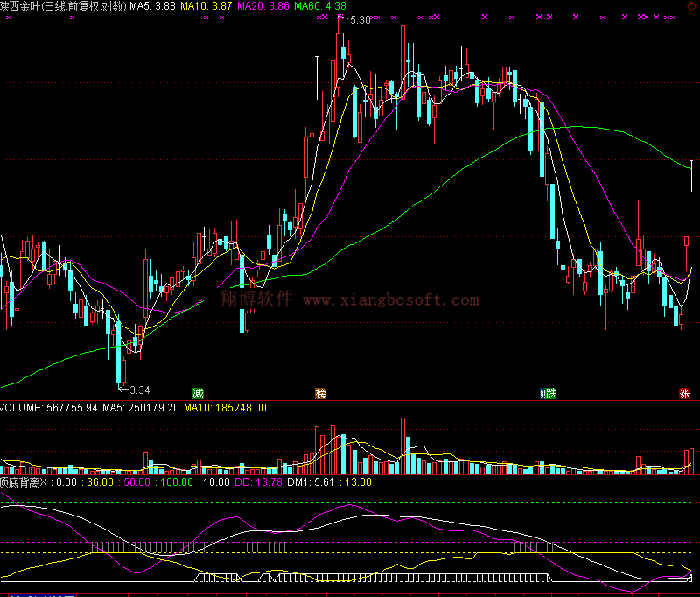This screenshot has height=597, width=700.
Task: Click the red 涨 marker icon
Action: pos(683,393)
